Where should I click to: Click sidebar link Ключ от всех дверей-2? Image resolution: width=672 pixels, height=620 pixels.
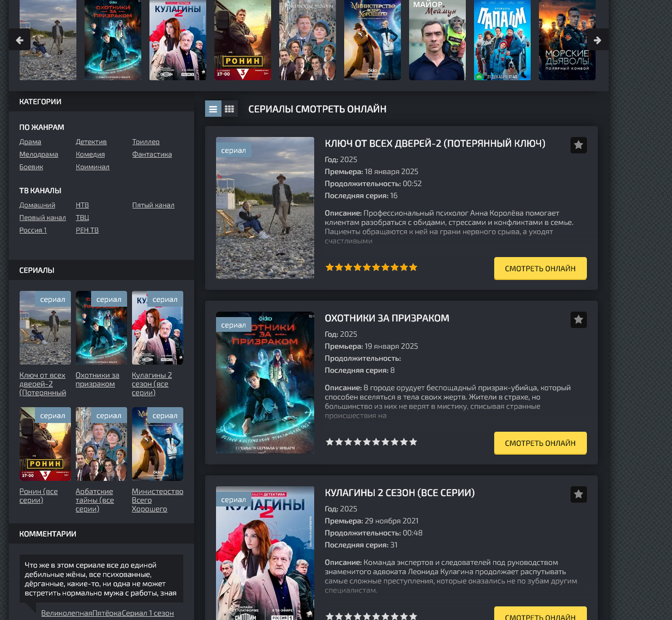[43, 384]
